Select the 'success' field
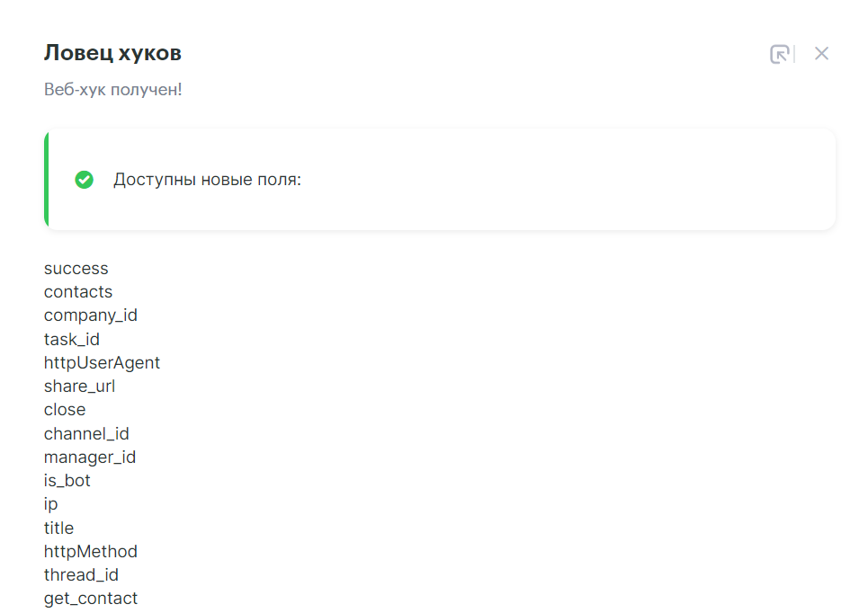This screenshot has height=613, width=868. point(76,269)
